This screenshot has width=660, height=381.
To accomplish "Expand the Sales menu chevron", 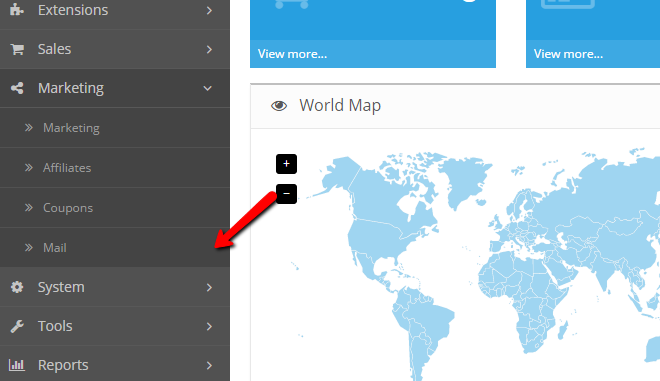I will click(x=209, y=49).
